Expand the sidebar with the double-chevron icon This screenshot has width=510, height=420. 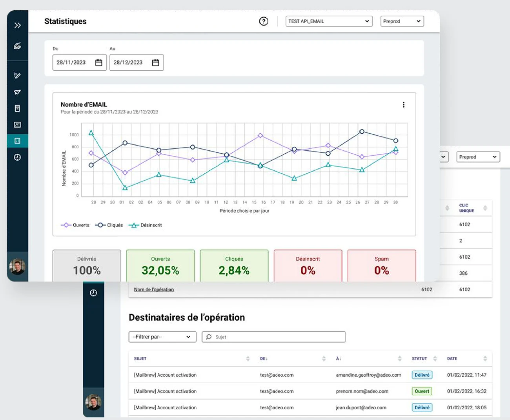coord(17,26)
